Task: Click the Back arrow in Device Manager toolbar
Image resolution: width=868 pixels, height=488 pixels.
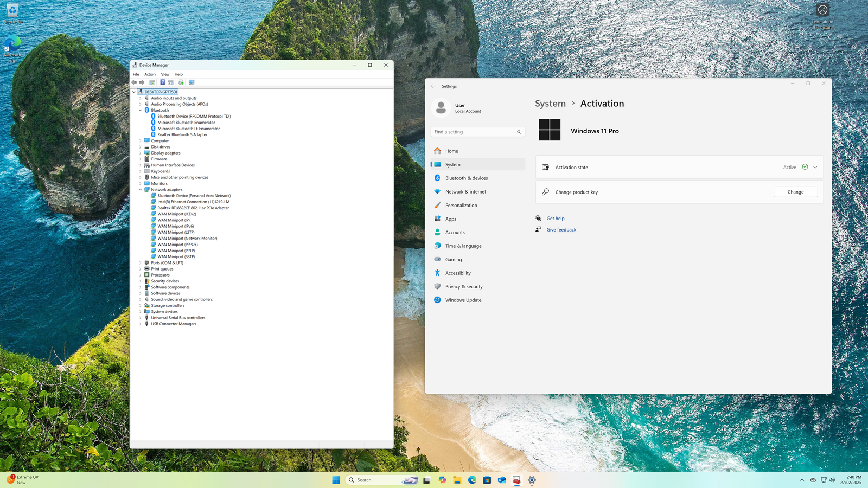Action: [134, 82]
